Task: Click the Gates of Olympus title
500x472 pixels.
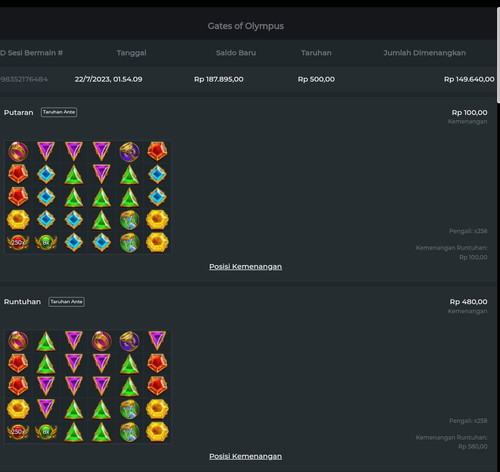Action: tap(246, 26)
